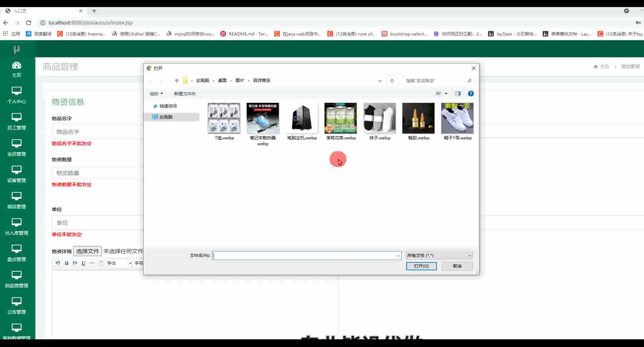Select 快速访问 in navigation pane
Screen dimensions: 644x347
[x=168, y=106]
